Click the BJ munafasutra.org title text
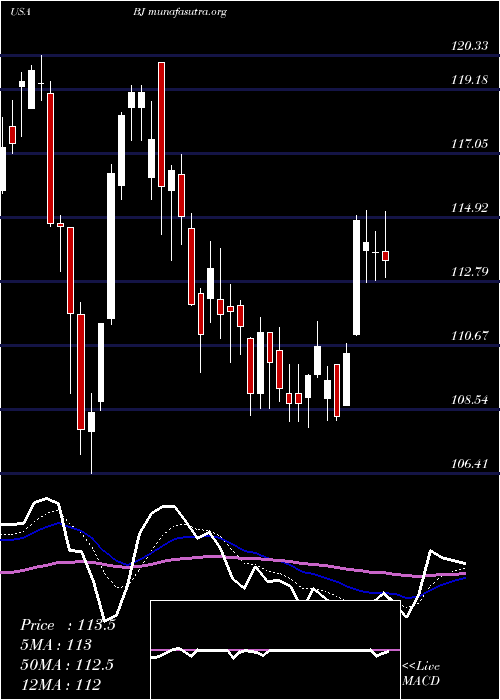500x700 pixels. (179, 12)
